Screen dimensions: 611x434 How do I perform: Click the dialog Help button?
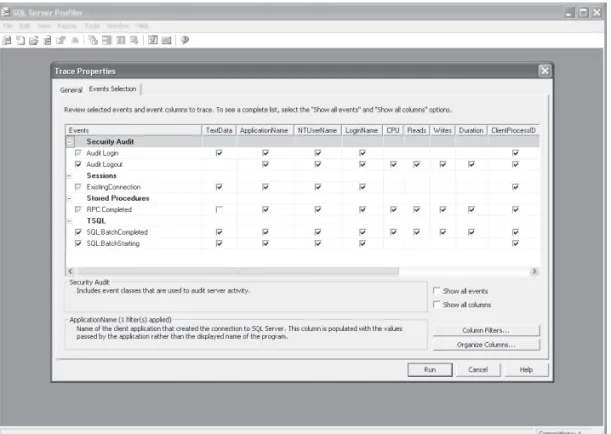526,370
